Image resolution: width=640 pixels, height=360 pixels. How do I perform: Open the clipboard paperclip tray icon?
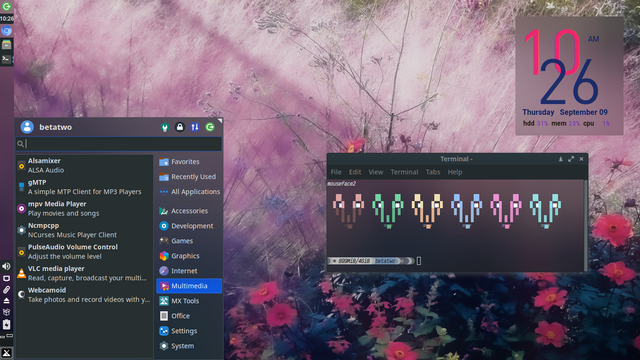6,290
